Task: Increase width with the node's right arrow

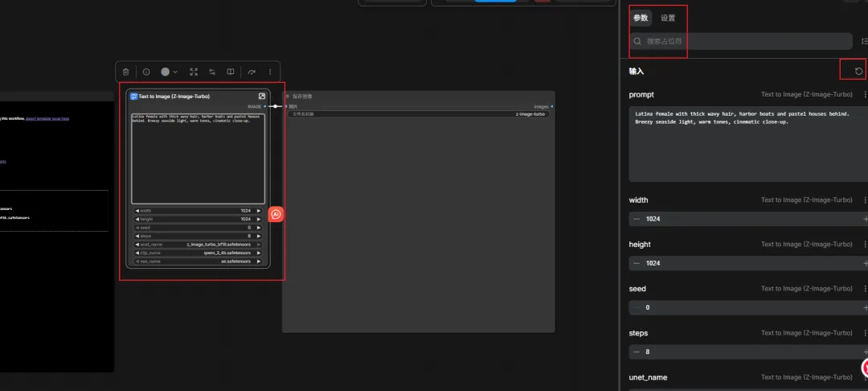Action: point(258,211)
